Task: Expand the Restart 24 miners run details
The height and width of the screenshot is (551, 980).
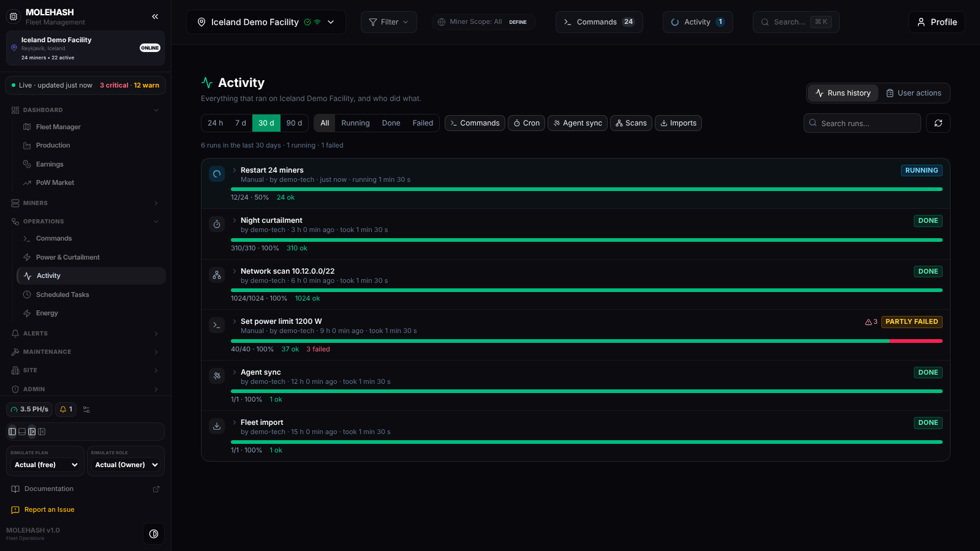Action: [x=234, y=170]
